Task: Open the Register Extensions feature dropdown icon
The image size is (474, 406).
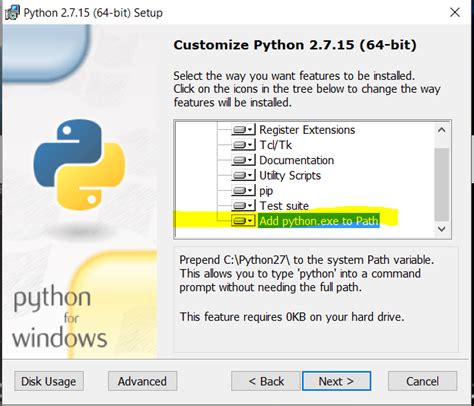Action: (x=244, y=129)
